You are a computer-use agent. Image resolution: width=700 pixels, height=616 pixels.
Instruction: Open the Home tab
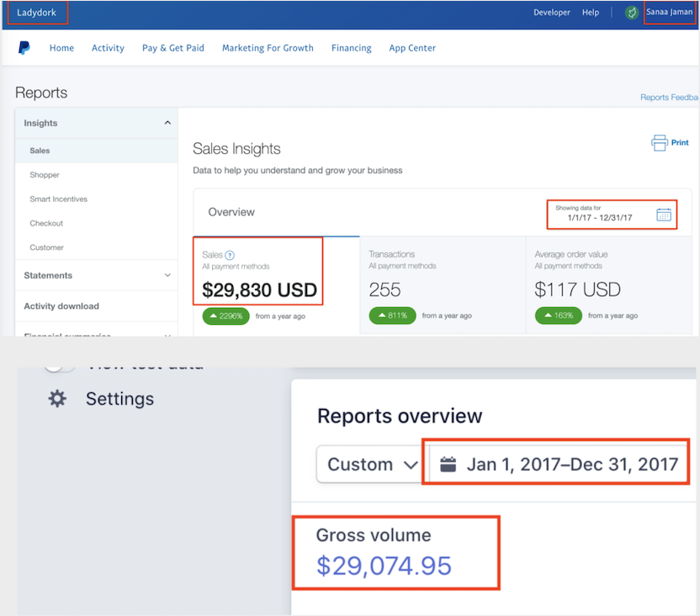point(61,48)
